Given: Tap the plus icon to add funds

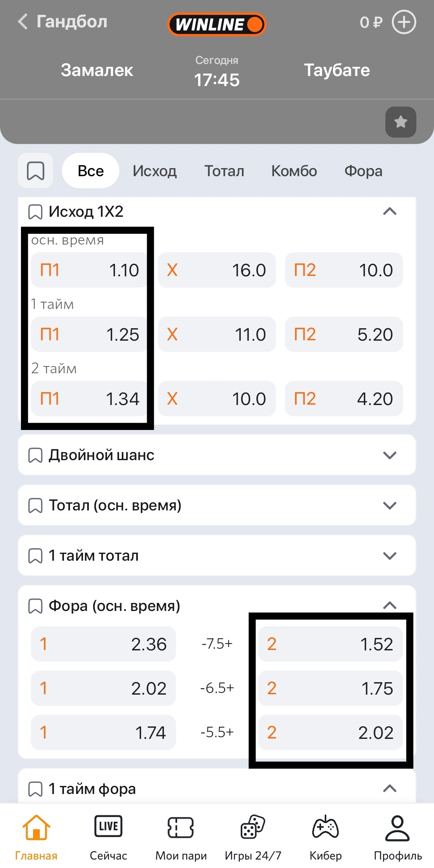Looking at the screenshot, I should (x=403, y=22).
